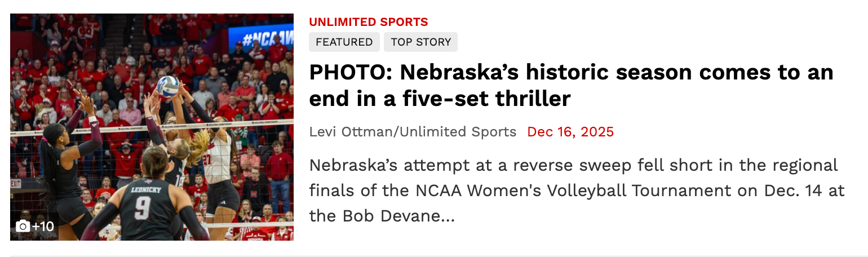Click the Lednicky number 9 jersey
This screenshot has width=868, height=257.
143,209
